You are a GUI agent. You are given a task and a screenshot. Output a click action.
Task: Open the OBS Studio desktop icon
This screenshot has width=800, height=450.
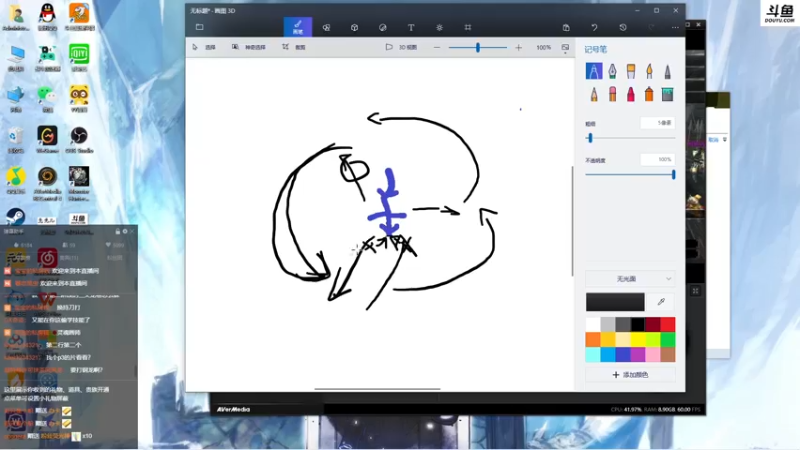79,140
